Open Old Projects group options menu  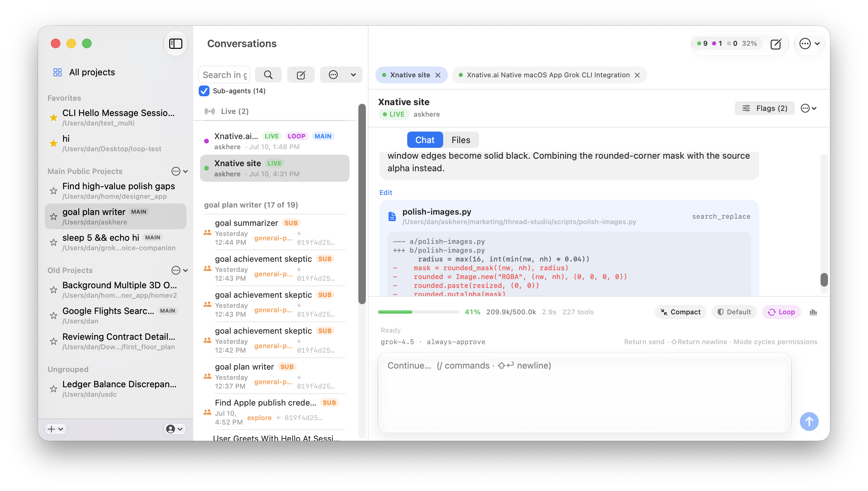[x=179, y=270]
